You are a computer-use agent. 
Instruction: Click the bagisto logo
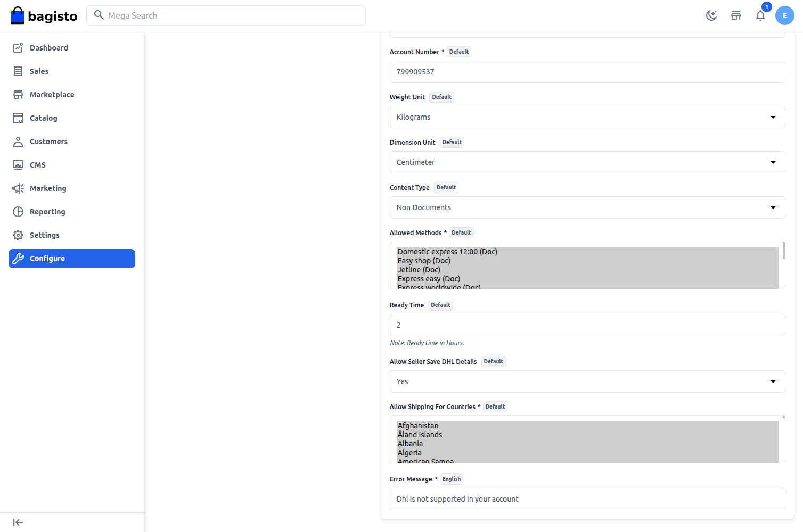(x=44, y=15)
